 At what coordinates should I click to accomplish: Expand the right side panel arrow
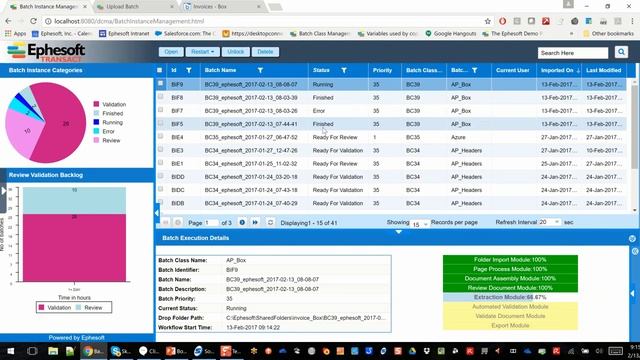click(x=632, y=293)
